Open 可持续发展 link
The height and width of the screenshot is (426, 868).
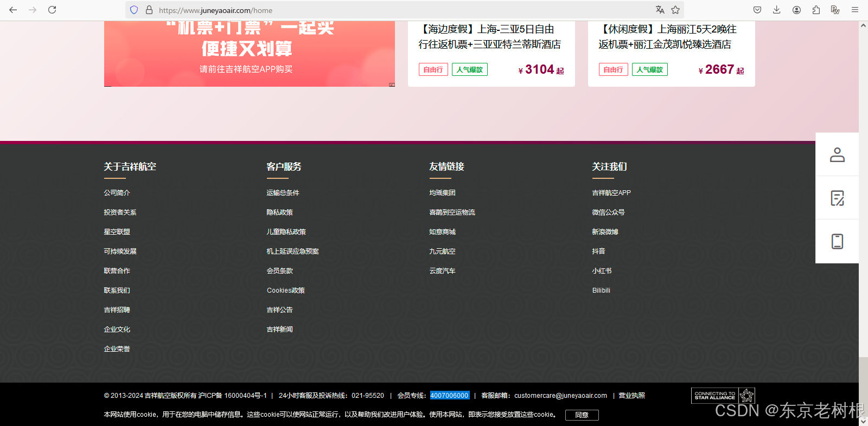click(120, 251)
